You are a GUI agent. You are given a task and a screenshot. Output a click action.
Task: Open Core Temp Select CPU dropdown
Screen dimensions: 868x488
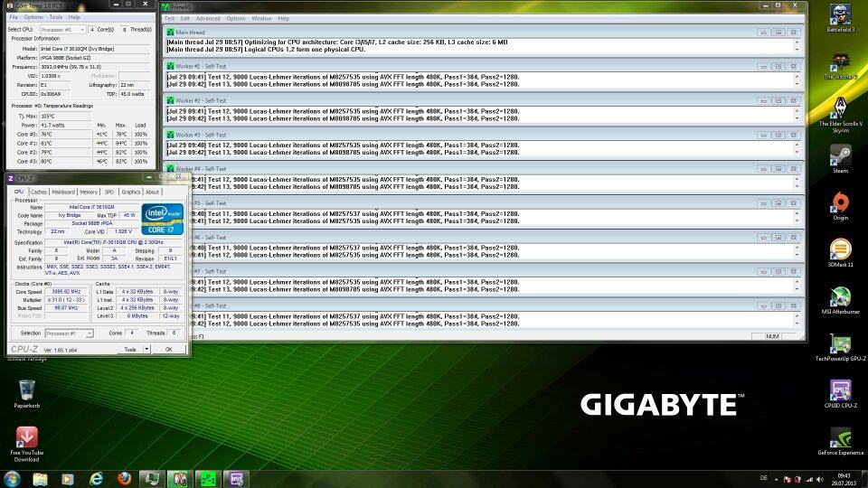coord(62,29)
